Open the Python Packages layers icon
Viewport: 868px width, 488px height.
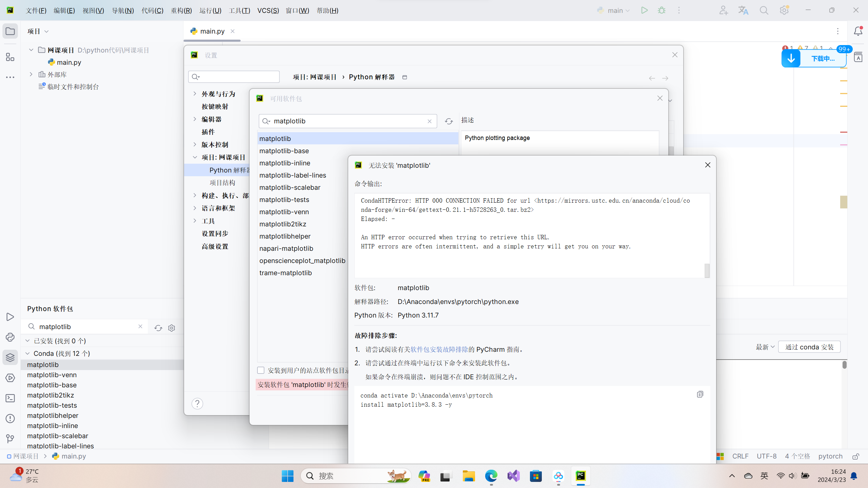click(x=10, y=358)
